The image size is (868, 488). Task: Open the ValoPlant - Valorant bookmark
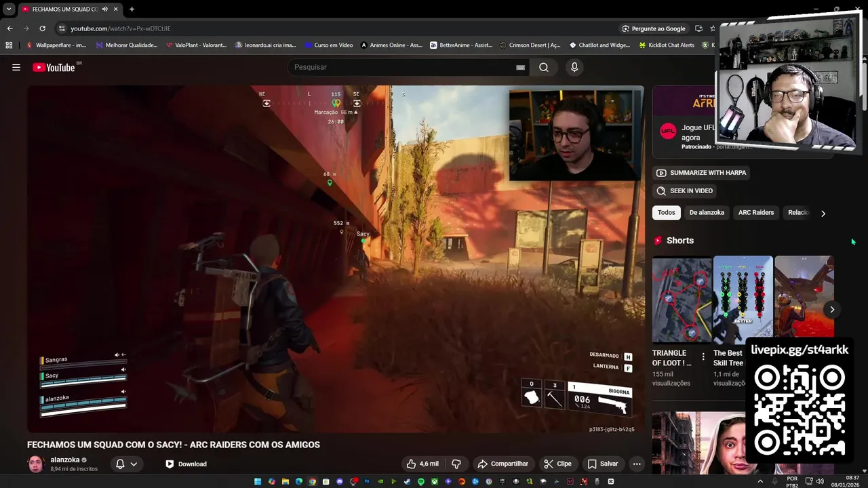click(196, 45)
